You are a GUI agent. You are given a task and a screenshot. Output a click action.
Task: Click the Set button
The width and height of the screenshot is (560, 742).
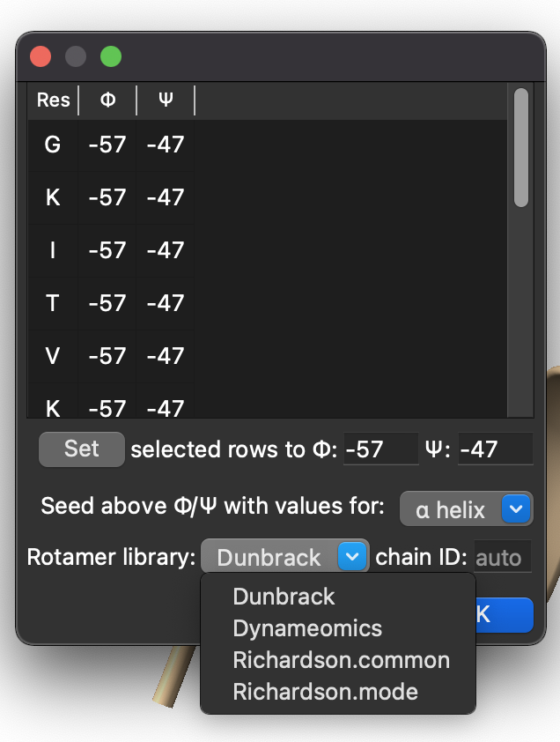82,449
